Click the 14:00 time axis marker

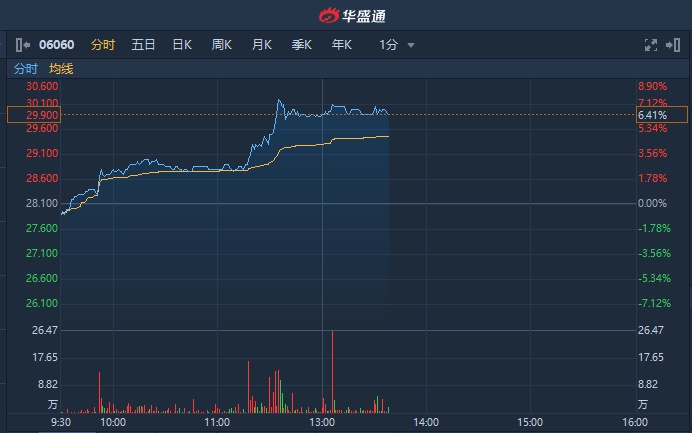point(426,423)
